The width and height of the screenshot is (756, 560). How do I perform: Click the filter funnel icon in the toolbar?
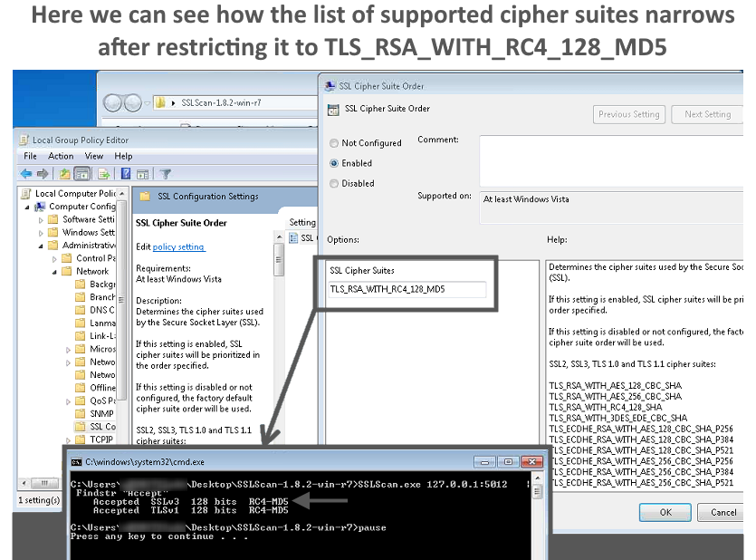(165, 174)
